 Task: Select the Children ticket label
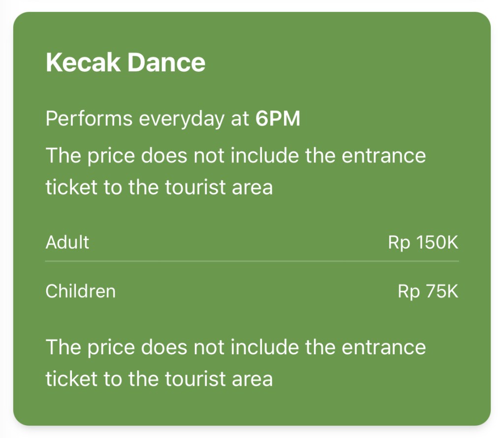click(80, 291)
